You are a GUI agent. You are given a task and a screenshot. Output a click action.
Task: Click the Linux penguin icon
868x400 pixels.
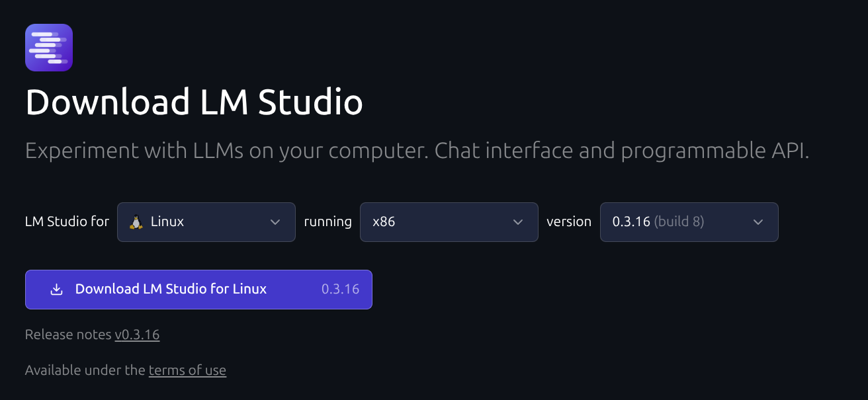(136, 222)
